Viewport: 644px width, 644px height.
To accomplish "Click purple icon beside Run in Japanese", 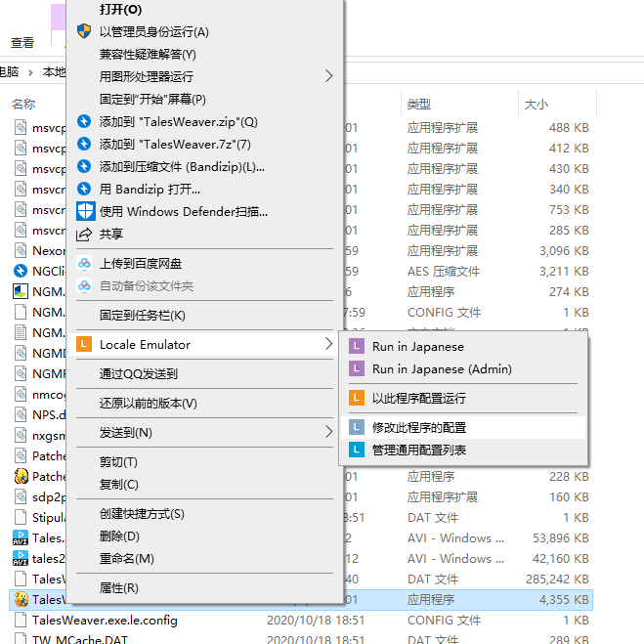I will point(357,346).
